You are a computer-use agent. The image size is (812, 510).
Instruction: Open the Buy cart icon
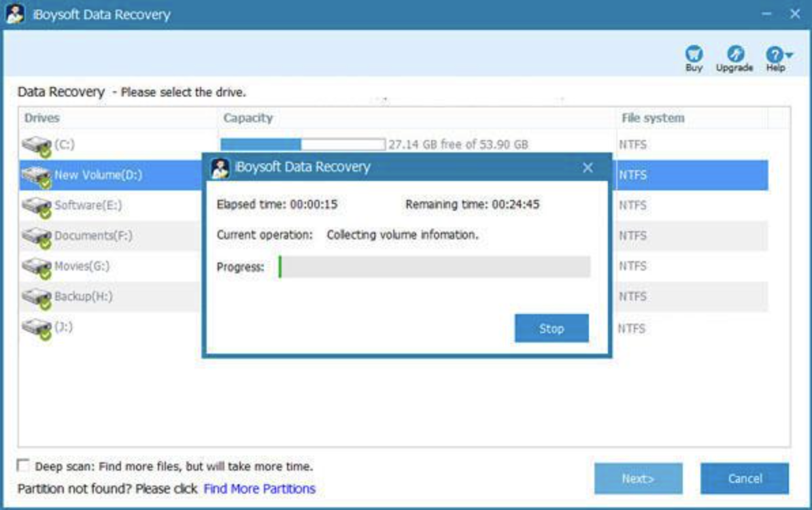pos(694,54)
